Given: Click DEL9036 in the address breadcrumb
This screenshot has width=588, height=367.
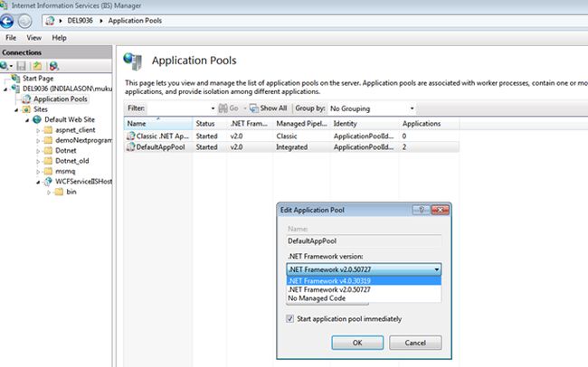Looking at the screenshot, I should tap(80, 21).
